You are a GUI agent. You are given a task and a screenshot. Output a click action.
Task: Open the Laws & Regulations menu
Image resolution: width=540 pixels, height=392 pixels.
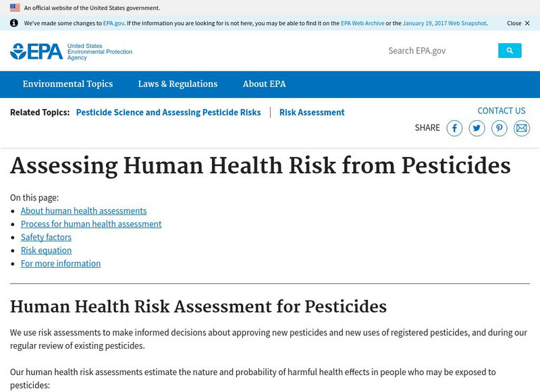(177, 84)
